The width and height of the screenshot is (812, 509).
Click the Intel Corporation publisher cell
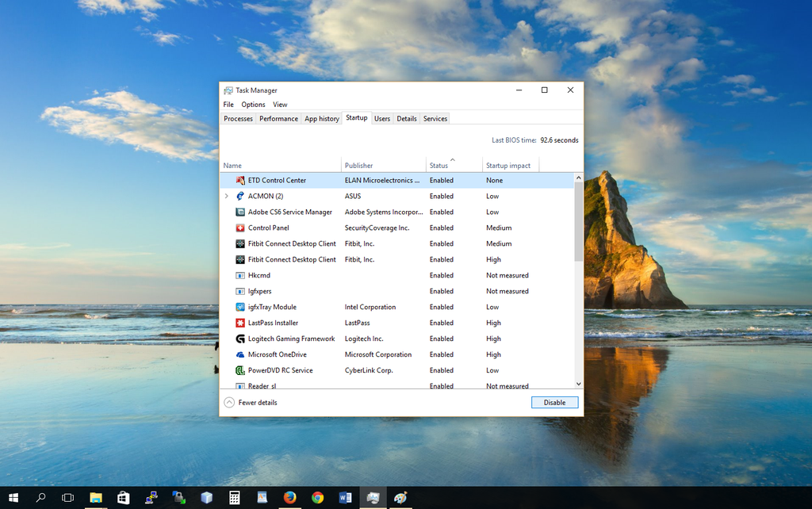pyautogui.click(x=370, y=307)
